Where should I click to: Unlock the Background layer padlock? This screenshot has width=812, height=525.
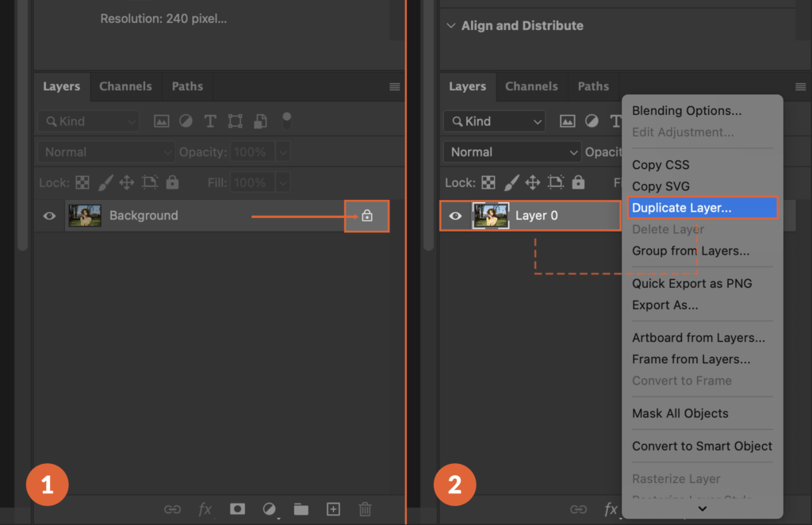pos(366,215)
